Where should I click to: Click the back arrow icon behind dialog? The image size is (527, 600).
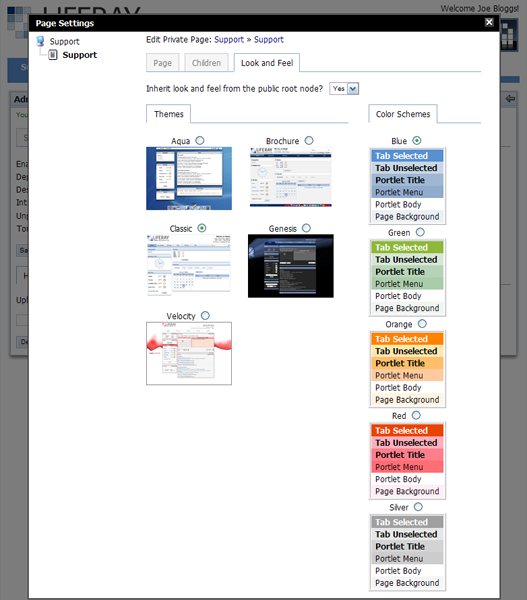[x=510, y=99]
